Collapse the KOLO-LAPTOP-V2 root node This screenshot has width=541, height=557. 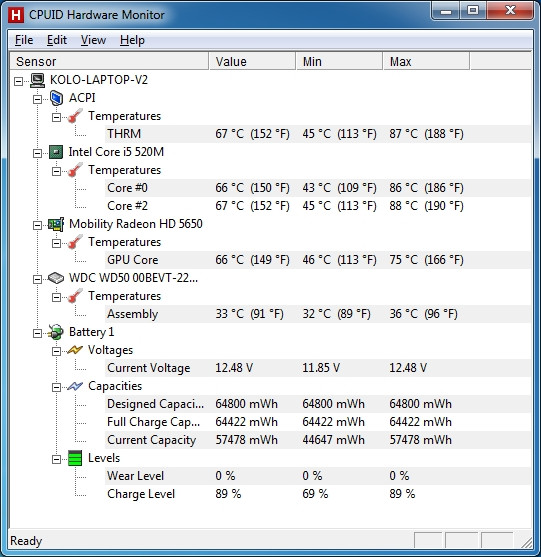(x=18, y=81)
